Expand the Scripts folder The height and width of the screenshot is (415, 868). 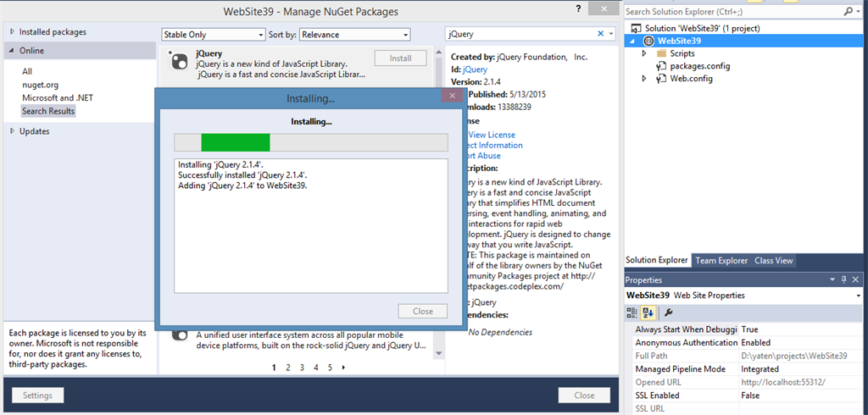click(x=644, y=53)
